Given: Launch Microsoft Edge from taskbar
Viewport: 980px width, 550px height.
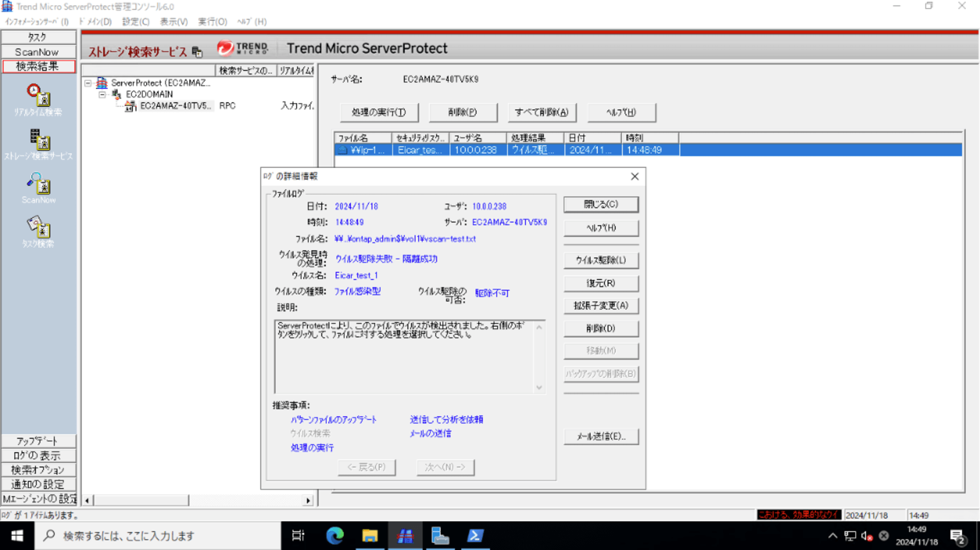Looking at the screenshot, I should [335, 536].
